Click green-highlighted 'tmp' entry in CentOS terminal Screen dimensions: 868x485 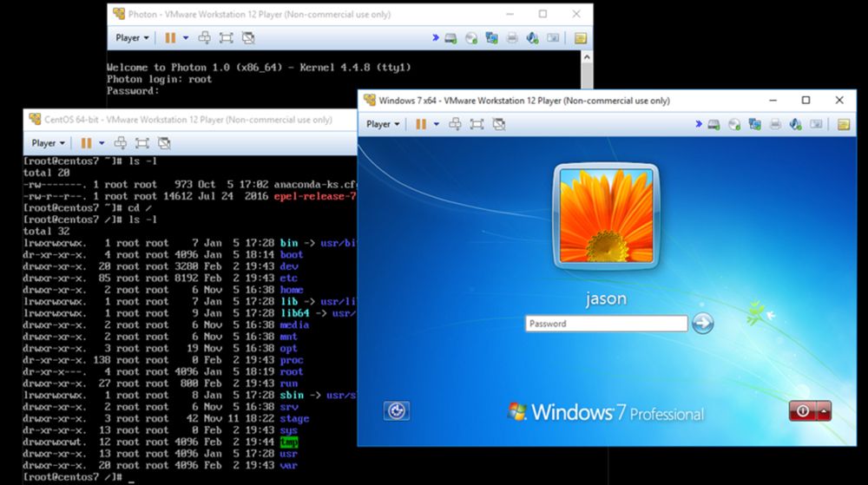[x=289, y=442]
